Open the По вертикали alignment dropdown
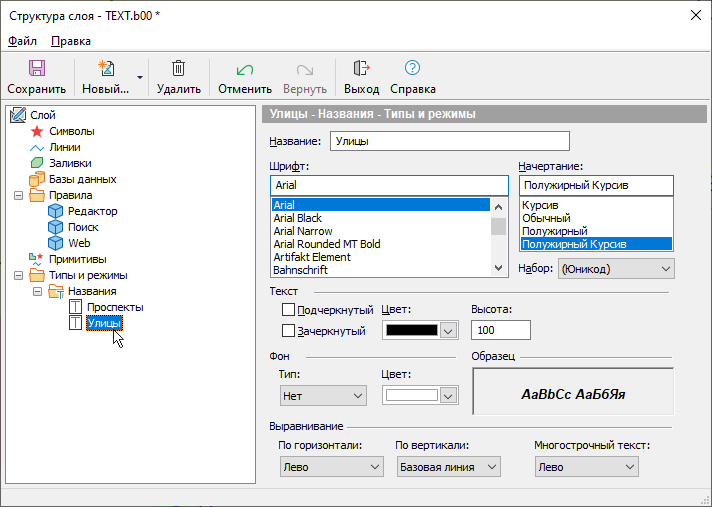The width and height of the screenshot is (712, 507). 447,467
